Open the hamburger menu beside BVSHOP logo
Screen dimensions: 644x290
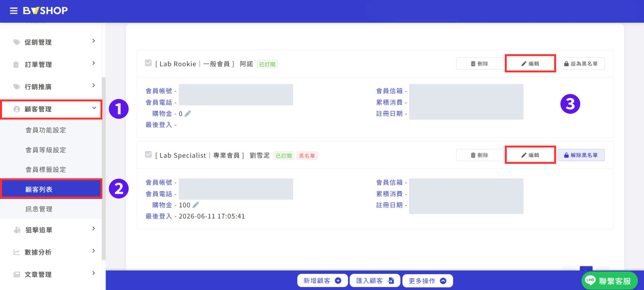14,11
